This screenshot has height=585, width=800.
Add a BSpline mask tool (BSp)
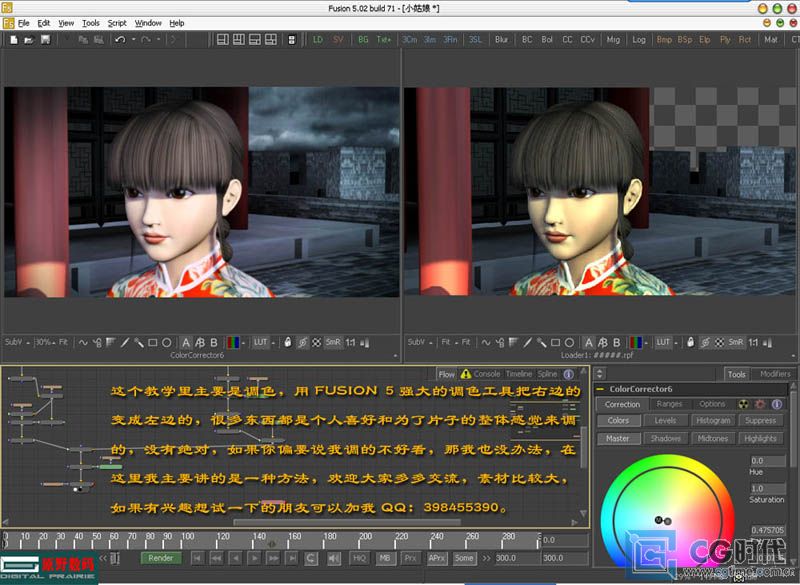pyautogui.click(x=685, y=40)
